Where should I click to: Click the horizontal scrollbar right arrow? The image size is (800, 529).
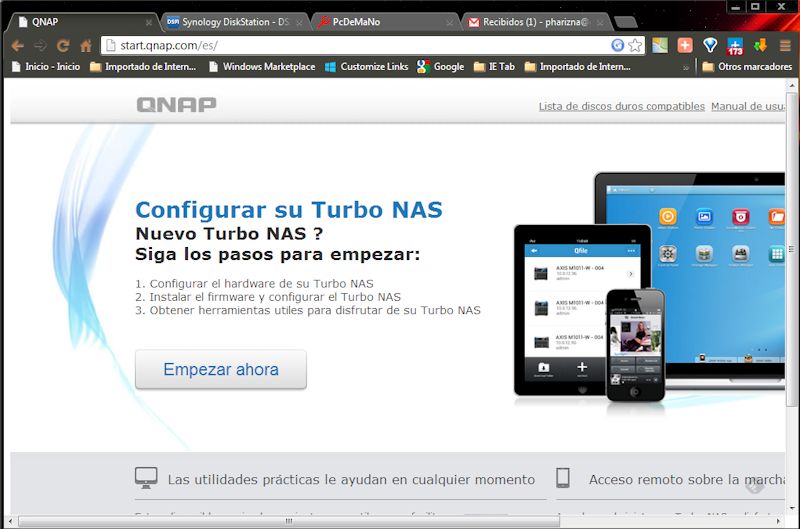point(778,521)
